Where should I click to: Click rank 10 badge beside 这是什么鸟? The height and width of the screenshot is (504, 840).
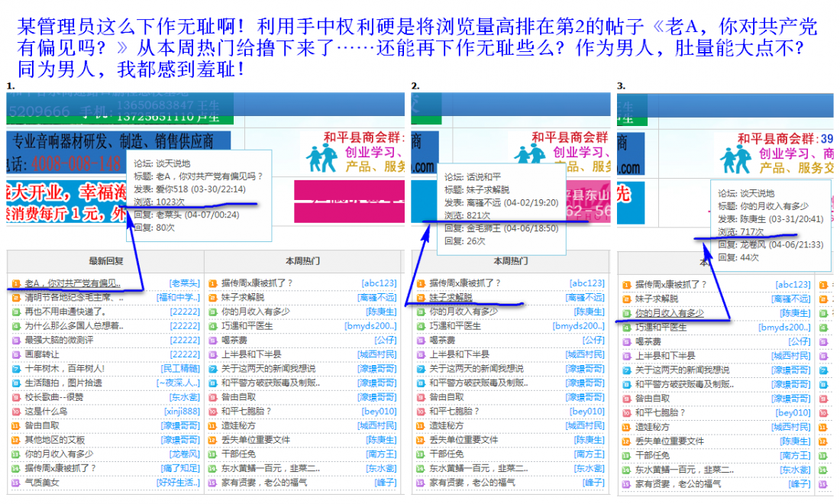click(x=15, y=412)
